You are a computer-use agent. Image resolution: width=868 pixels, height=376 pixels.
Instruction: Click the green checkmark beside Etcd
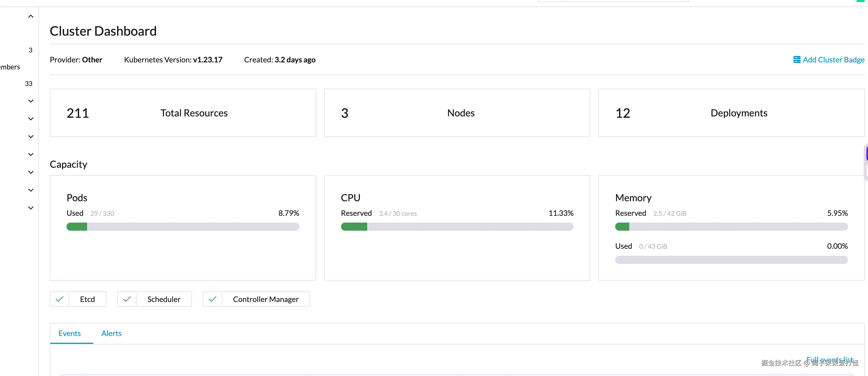pyautogui.click(x=60, y=299)
